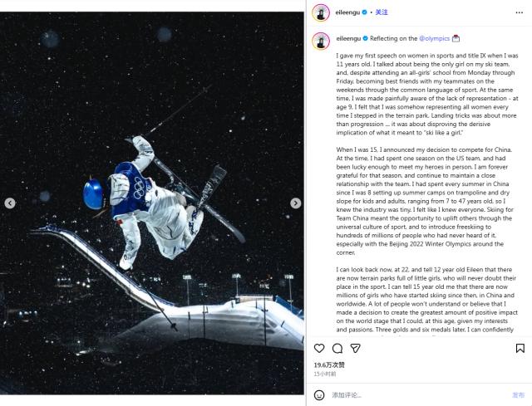Viewport: 532px width, 406px height.
Task: Open comments via speech bubble icon
Action: click(x=337, y=349)
